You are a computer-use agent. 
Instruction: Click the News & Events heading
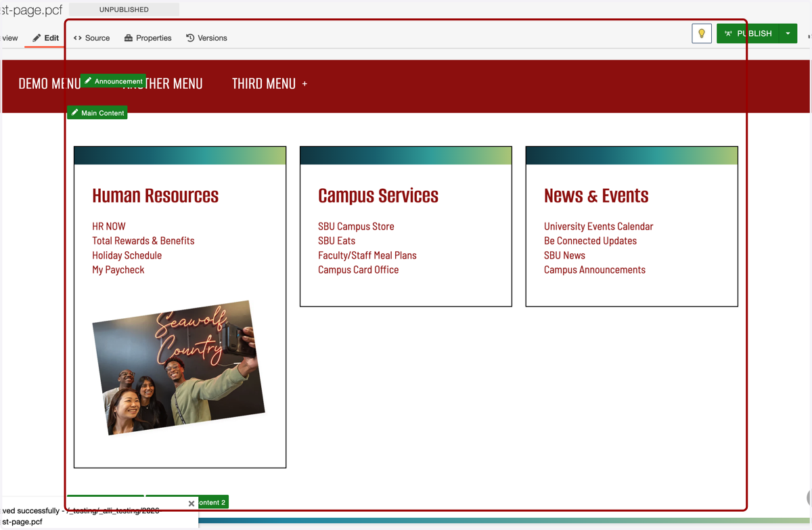pyautogui.click(x=596, y=196)
